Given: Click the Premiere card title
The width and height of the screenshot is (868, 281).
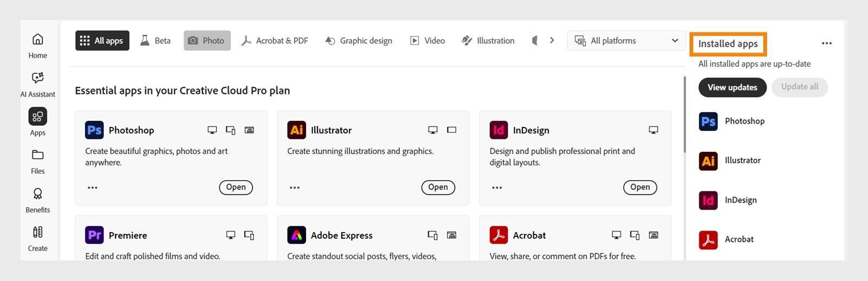Looking at the screenshot, I should (127, 235).
